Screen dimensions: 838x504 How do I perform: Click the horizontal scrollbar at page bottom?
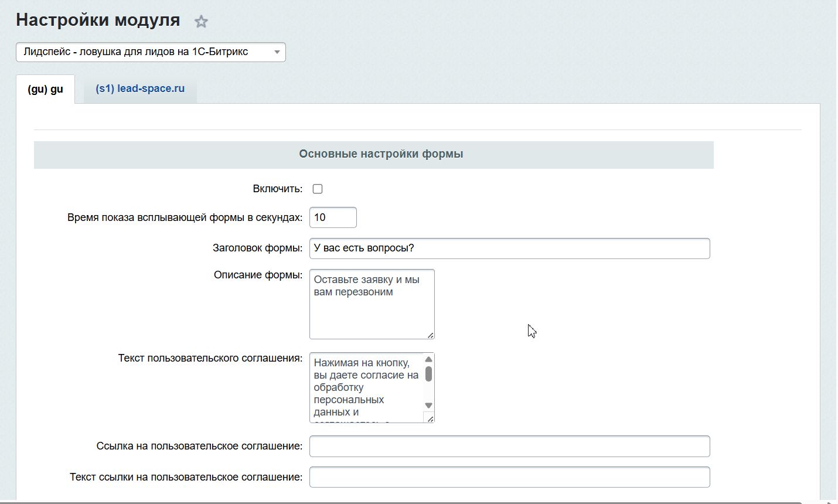(x=410, y=502)
